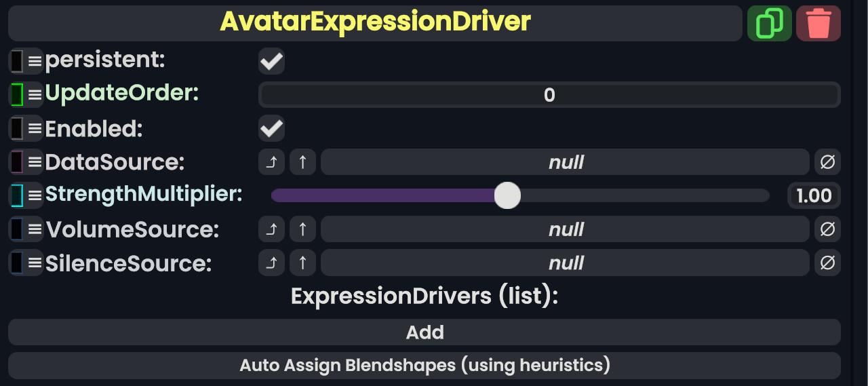Open the StrengthMultiplier field menu handle
Screen dimensions: 868x386
[35, 196]
